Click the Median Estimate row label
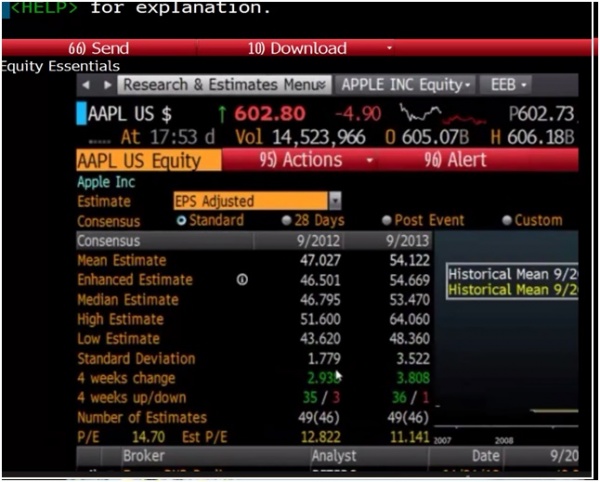 (x=128, y=300)
